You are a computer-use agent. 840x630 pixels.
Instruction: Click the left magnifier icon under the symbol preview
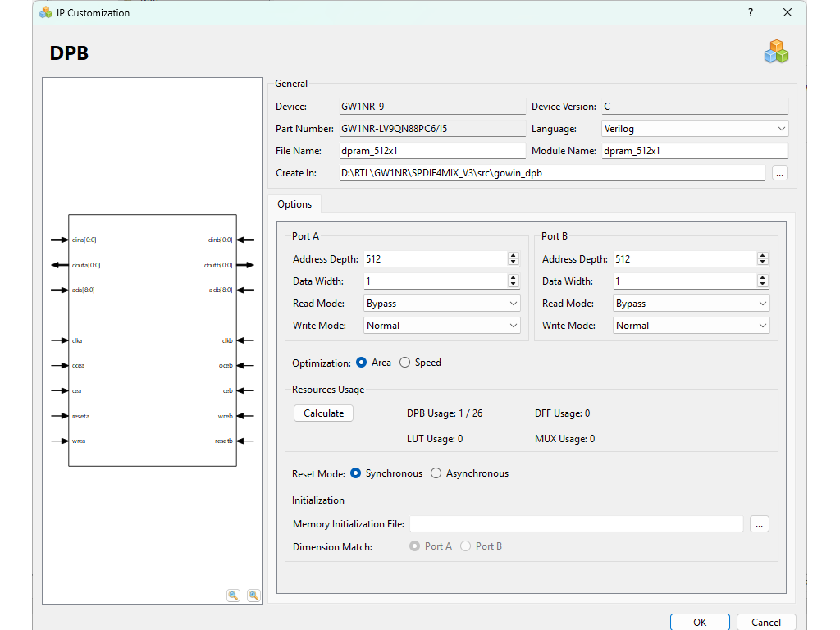(234, 596)
